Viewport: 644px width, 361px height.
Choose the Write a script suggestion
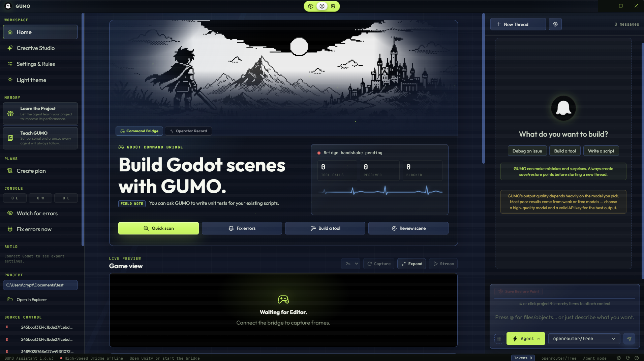click(601, 151)
